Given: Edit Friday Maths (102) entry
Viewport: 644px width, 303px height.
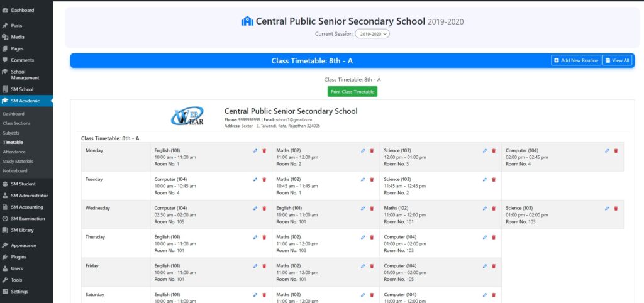Looking at the screenshot, I should (364, 267).
